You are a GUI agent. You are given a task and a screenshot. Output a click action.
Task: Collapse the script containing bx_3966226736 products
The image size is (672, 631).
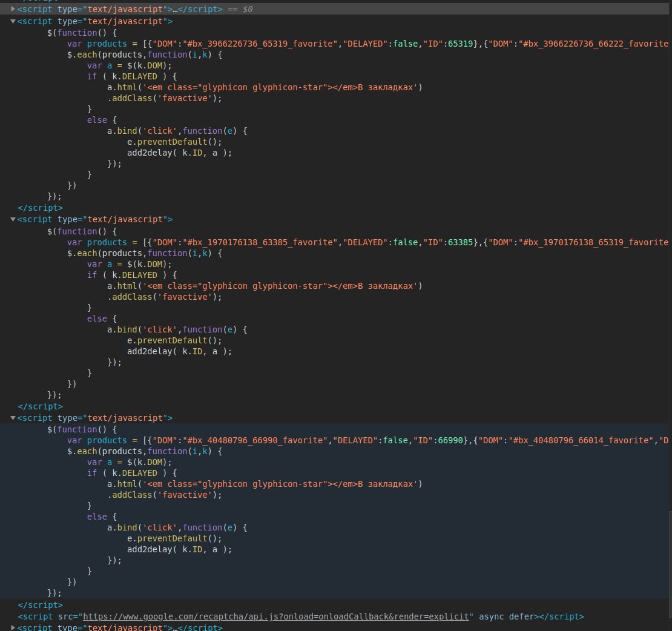click(13, 21)
